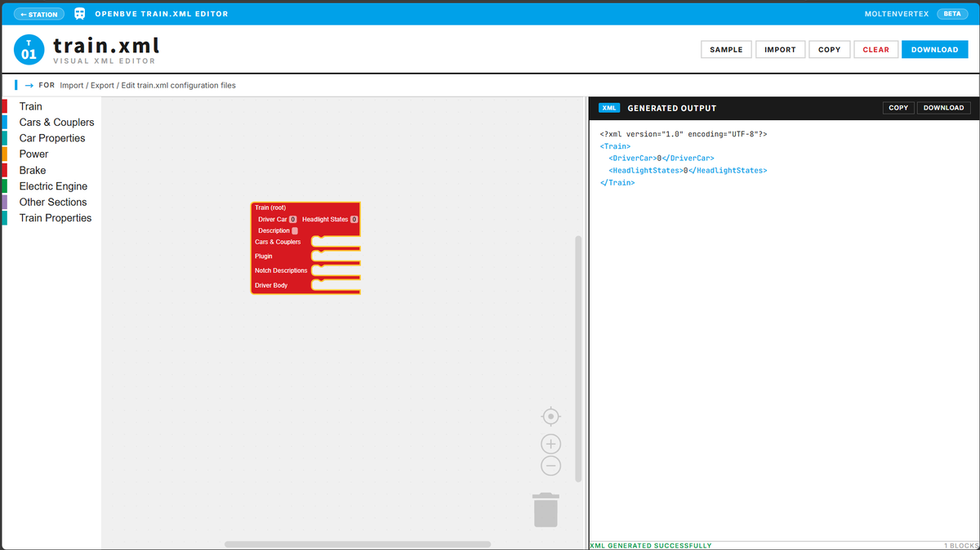Viewport: 980px width, 550px height.
Task: Click the DriverCar line in XML output
Action: click(661, 158)
